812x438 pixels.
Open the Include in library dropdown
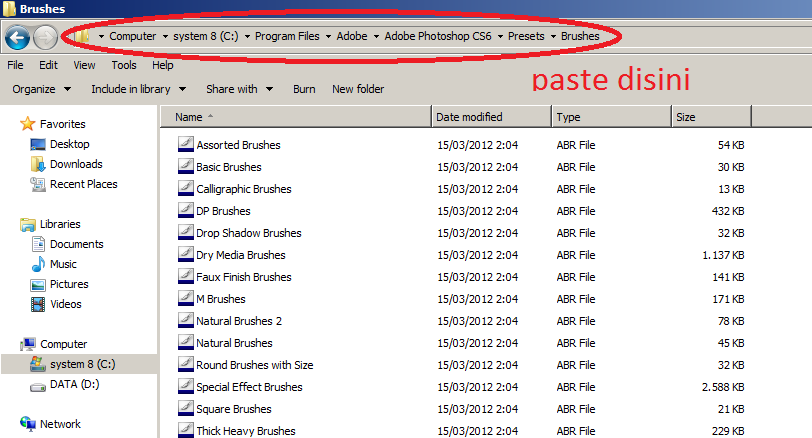point(138,89)
